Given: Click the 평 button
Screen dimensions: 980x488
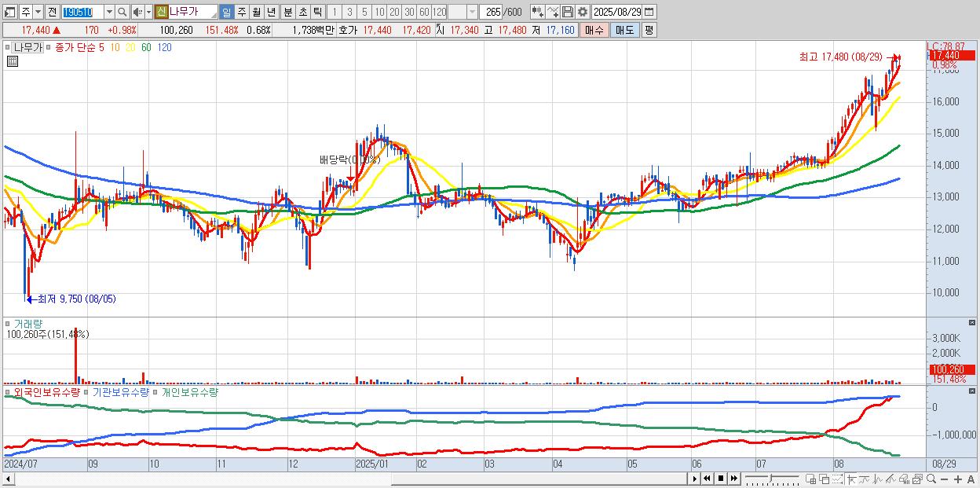Looking at the screenshot, I should tap(649, 30).
